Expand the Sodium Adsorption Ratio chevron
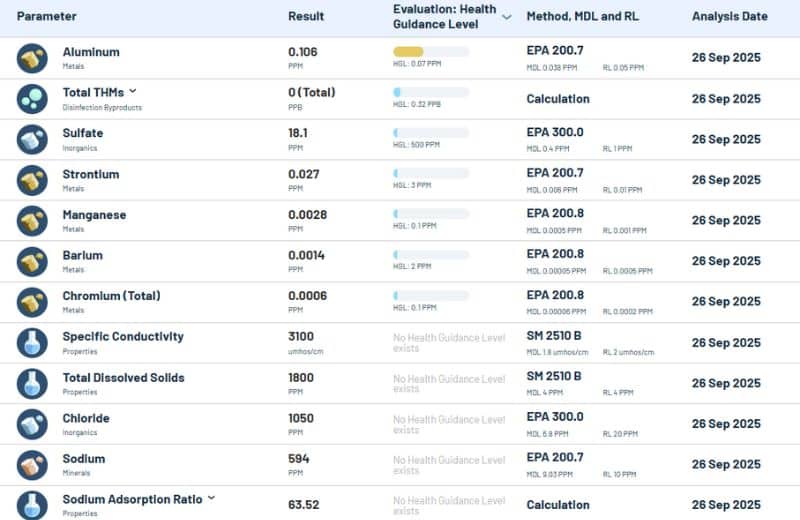Screen dimensions: 800x520 211,498
